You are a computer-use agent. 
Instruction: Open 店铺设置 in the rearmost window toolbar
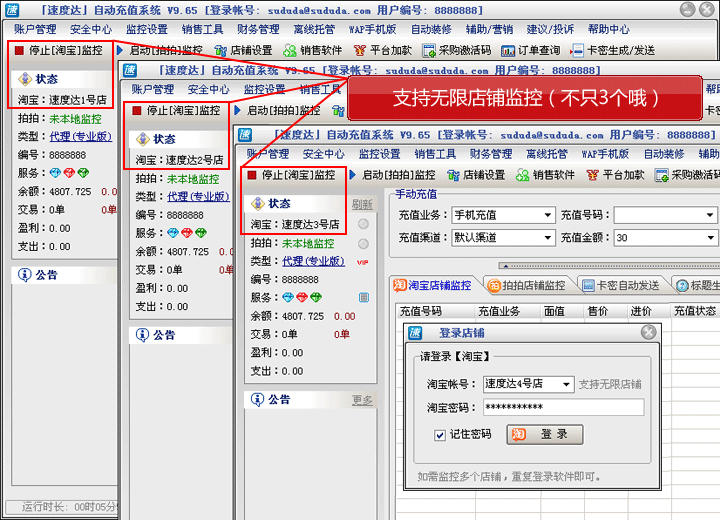[x=244, y=50]
